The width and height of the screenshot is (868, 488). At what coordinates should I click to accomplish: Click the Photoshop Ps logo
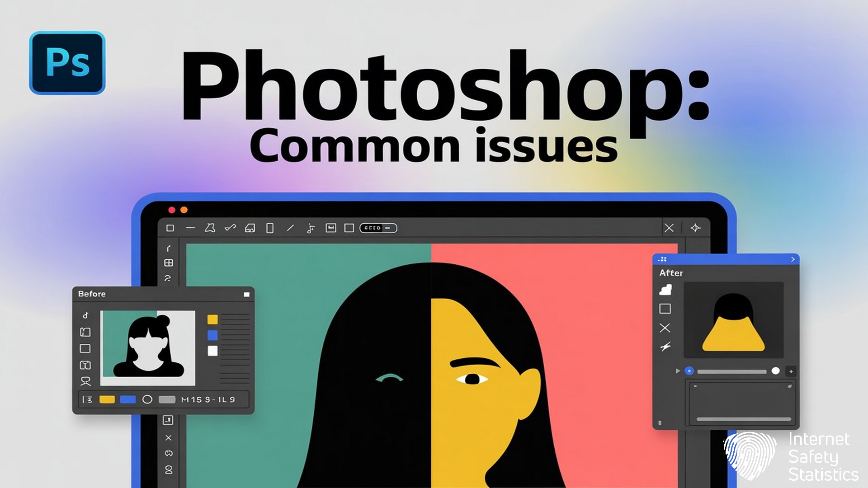[x=67, y=63]
